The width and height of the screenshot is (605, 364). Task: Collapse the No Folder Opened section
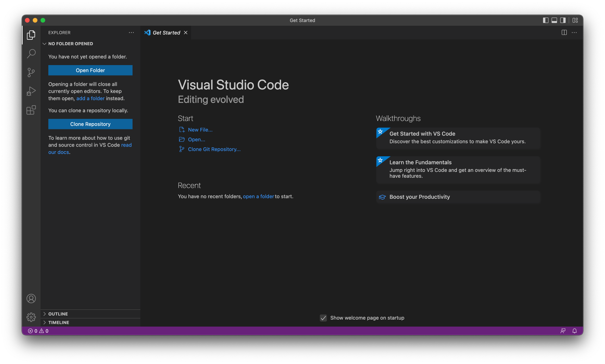[x=90, y=44]
